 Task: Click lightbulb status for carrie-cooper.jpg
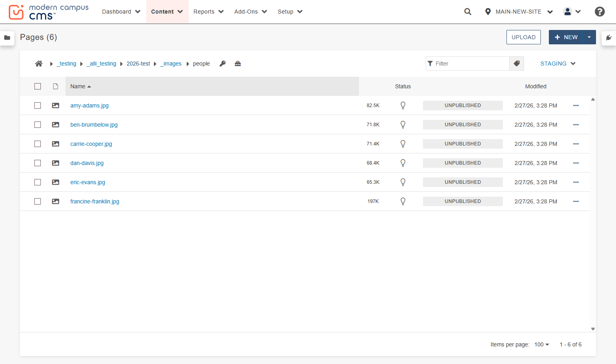[403, 144]
